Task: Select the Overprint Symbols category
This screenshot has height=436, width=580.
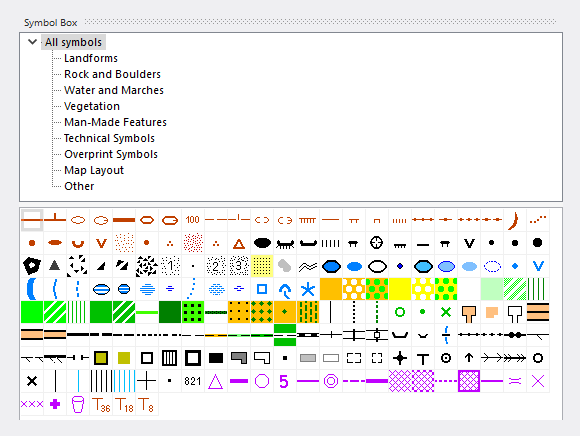Action: pyautogui.click(x=111, y=154)
